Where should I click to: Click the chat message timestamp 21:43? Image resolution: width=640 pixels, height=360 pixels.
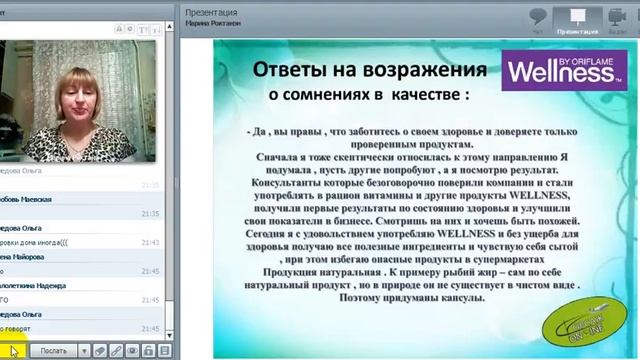coord(150,243)
